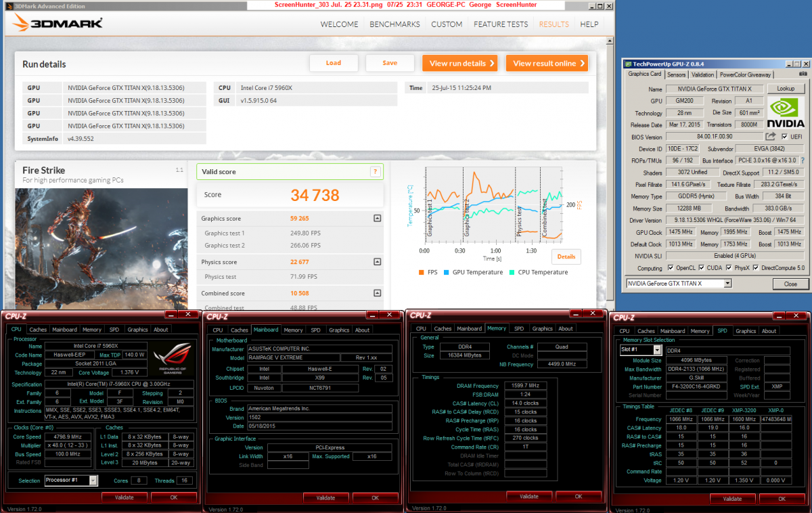Image resolution: width=812 pixels, height=513 pixels.
Task: Click the Republic of Gamers logo in CPU-Z
Action: [173, 360]
